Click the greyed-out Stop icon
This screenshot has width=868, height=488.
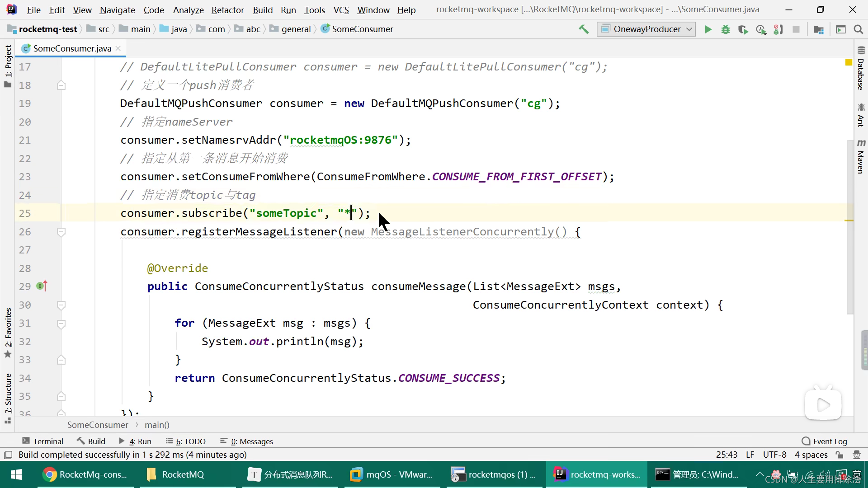tap(796, 29)
